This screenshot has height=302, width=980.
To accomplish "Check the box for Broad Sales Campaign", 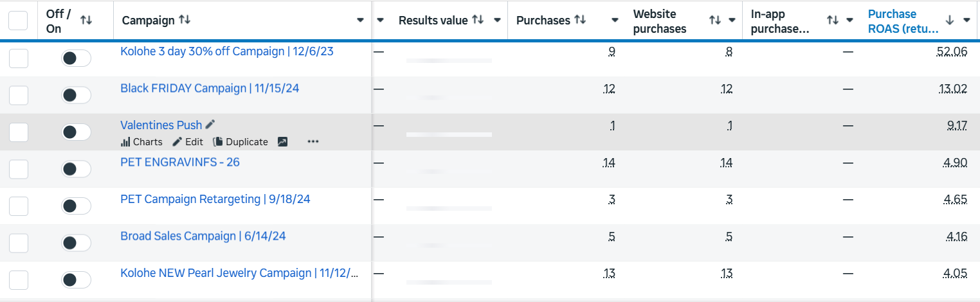I will click(x=19, y=243).
